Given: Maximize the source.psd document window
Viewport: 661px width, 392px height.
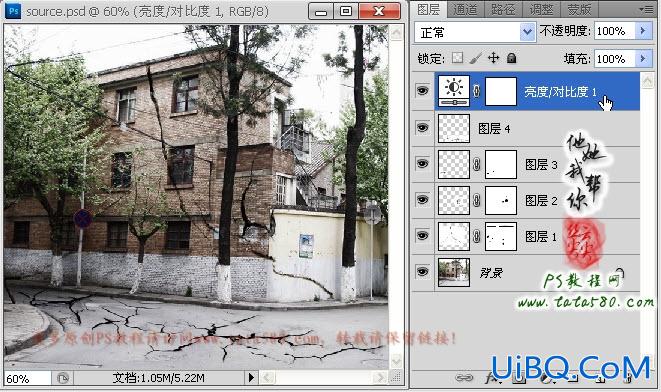Looking at the screenshot, I should tap(346, 11).
